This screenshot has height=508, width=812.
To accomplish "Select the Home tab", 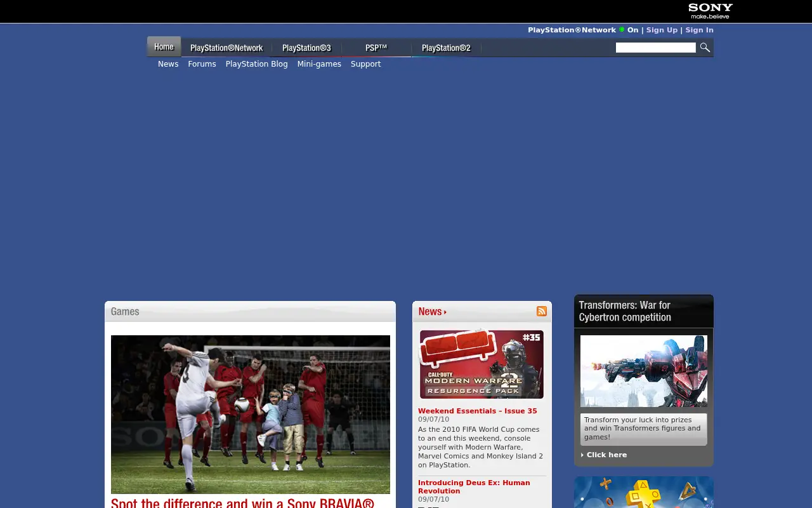I will point(164,47).
